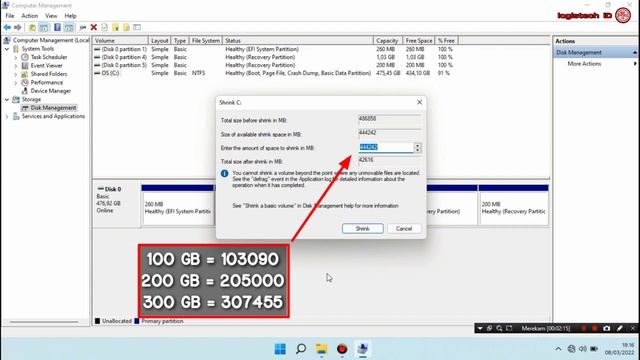Click the red recorder app taskbar icon

(x=342, y=349)
